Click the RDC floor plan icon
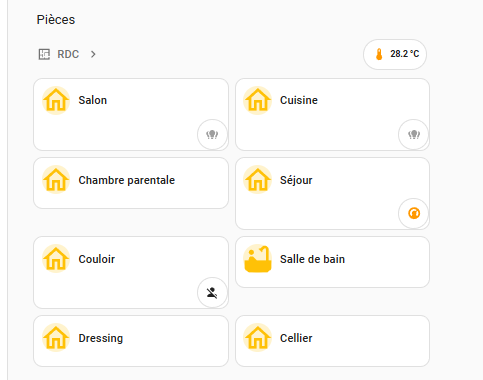Screen dimensions: 483x380 (44, 54)
